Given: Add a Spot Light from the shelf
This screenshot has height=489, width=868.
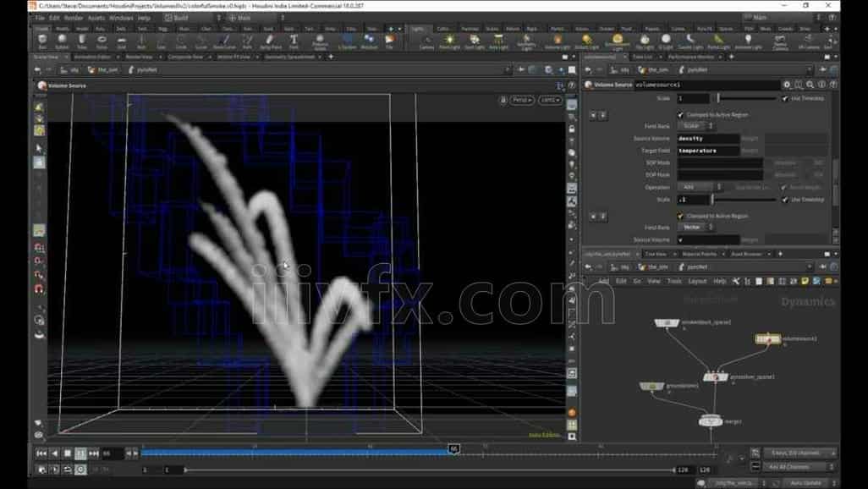Looking at the screenshot, I should tap(475, 41).
